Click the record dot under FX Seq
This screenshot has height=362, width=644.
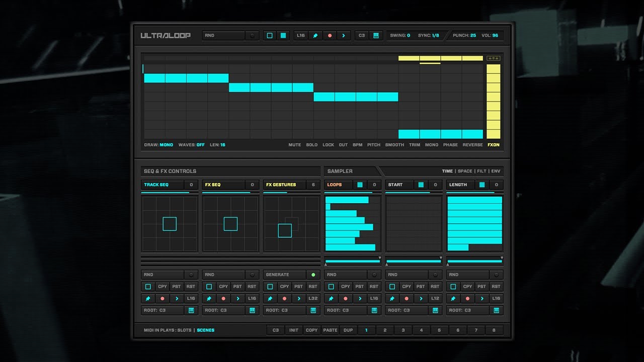[223, 298]
